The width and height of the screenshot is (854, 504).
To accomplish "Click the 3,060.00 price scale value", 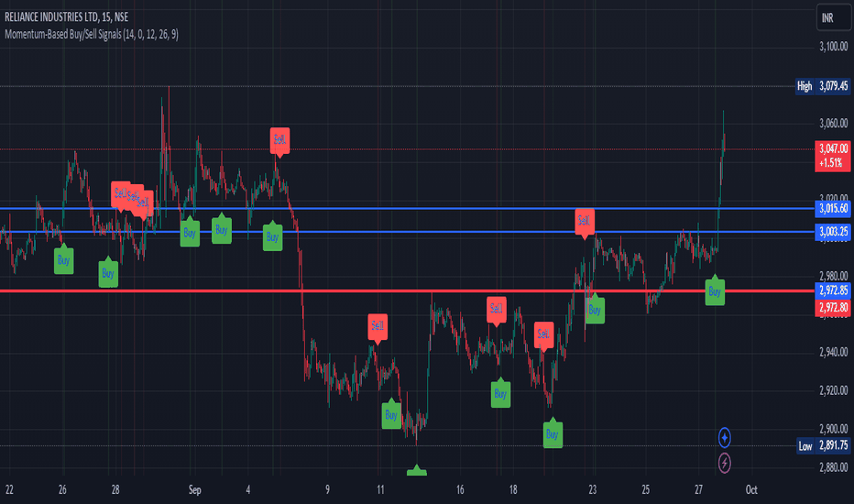I will (833, 123).
